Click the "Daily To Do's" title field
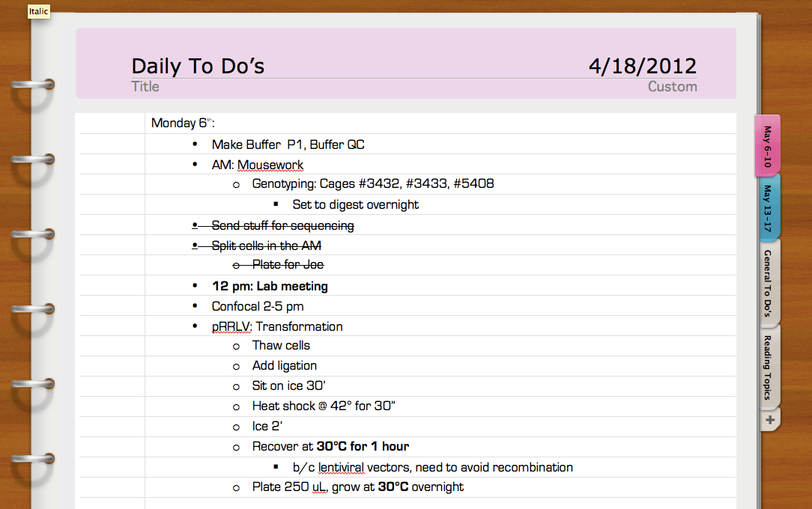This screenshot has width=812, height=509. pos(198,66)
